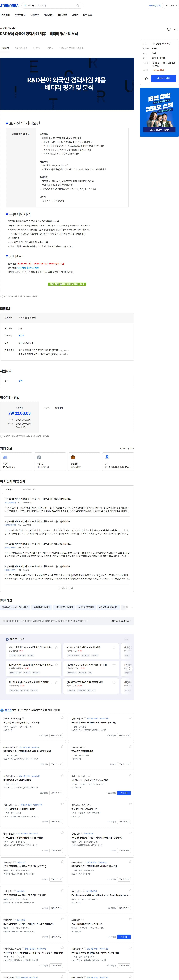
Task: Switch to the 기업정보 tab
Action: coord(36,48)
